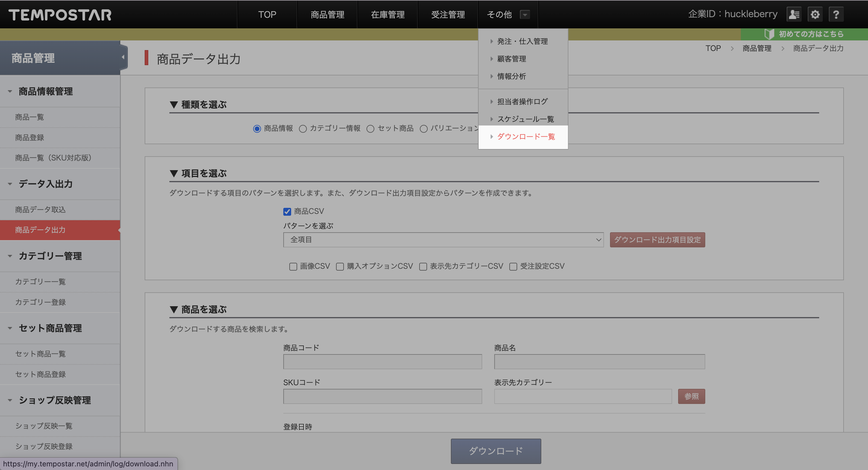Viewport: 868px width, 470px height.
Task: Click the 参照 category browse button
Action: tap(691, 396)
